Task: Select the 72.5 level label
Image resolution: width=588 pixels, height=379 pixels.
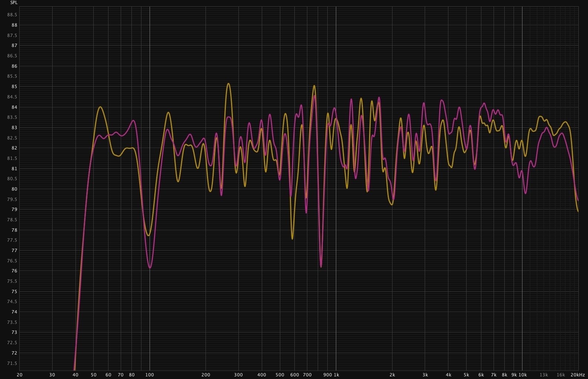Action: [x=12, y=343]
